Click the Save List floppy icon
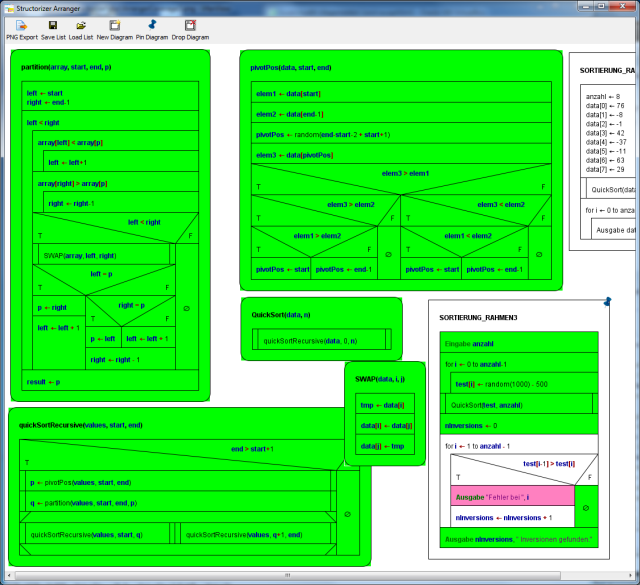The height and width of the screenshot is (585, 640). (53, 25)
